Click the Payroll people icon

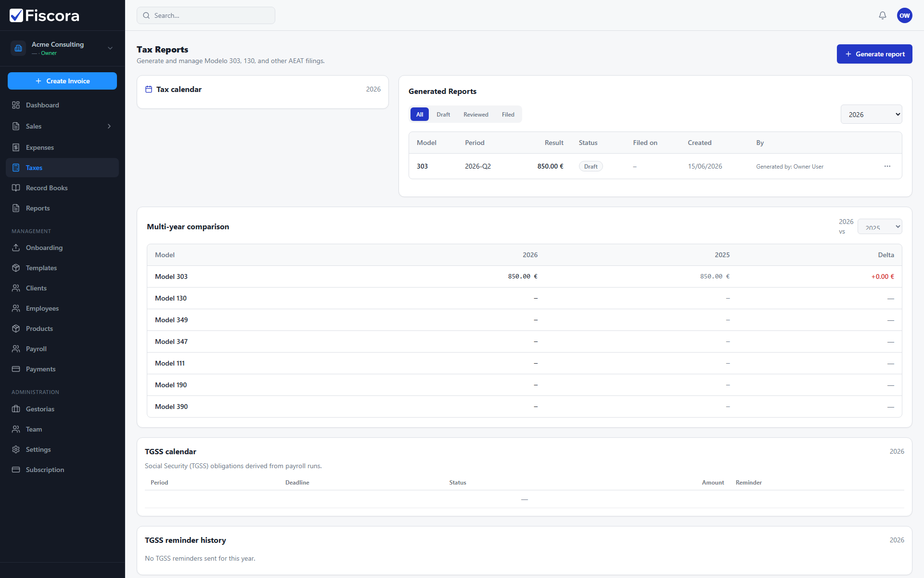click(x=16, y=349)
